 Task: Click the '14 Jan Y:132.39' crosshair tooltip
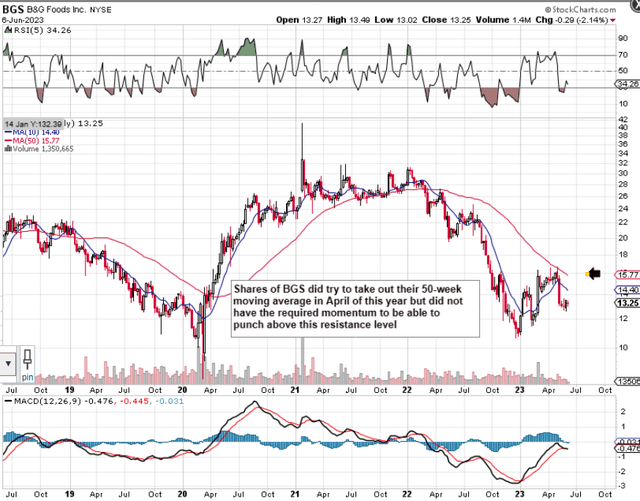(33, 124)
